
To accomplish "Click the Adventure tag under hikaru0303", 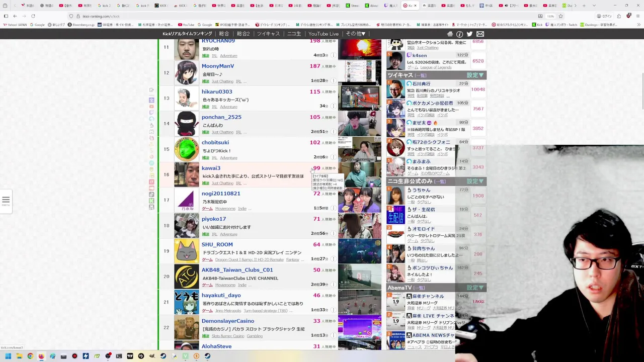I will [228, 107].
